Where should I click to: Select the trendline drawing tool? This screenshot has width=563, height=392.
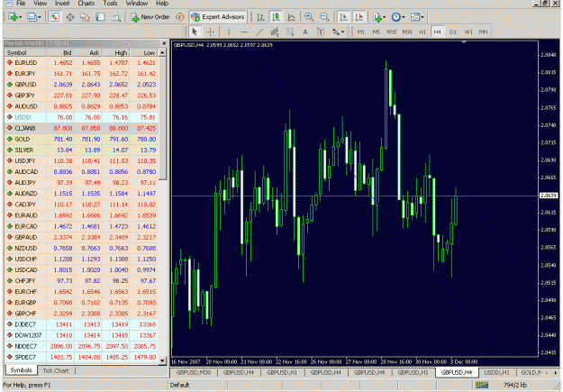tap(259, 32)
